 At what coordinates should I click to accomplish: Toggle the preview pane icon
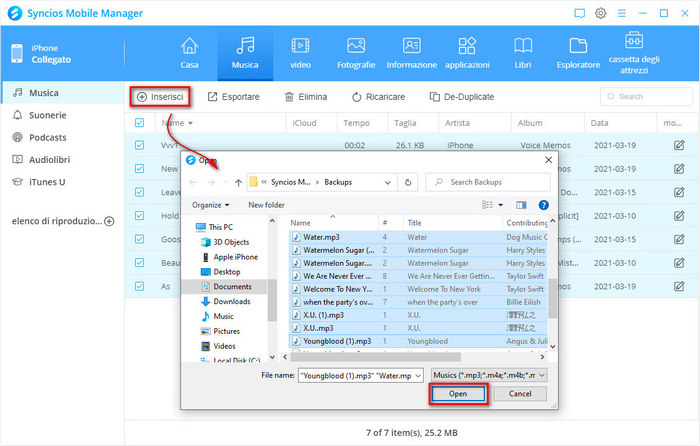tap(521, 205)
